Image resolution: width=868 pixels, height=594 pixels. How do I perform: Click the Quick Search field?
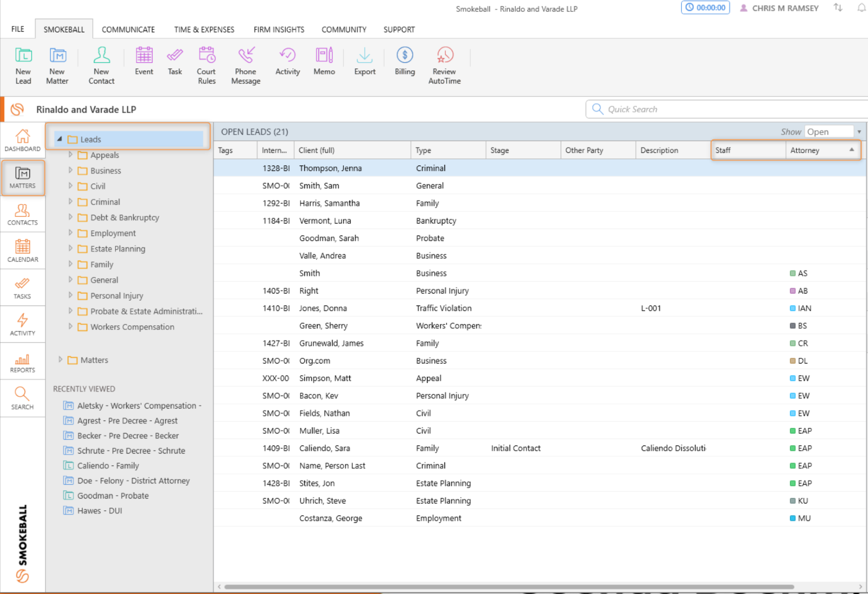pos(727,109)
